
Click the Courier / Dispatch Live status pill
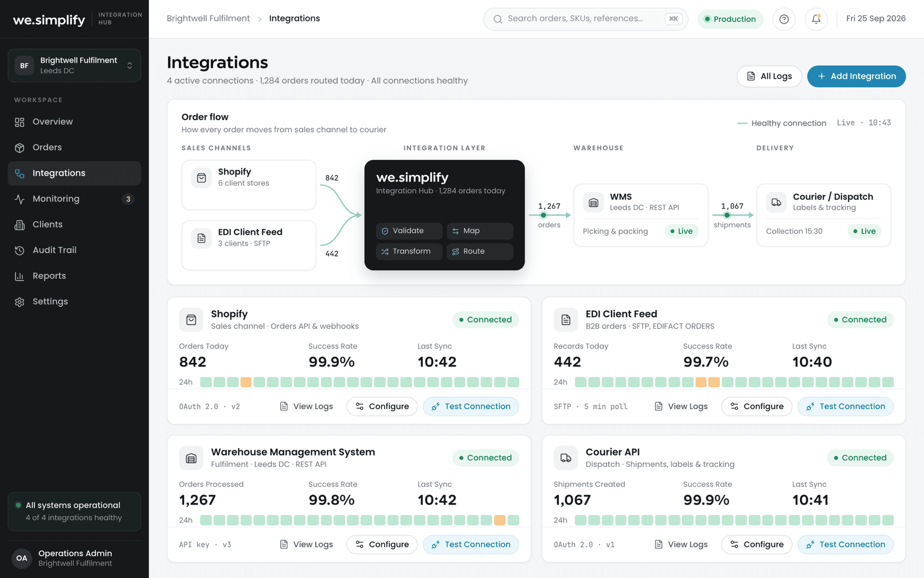click(865, 231)
